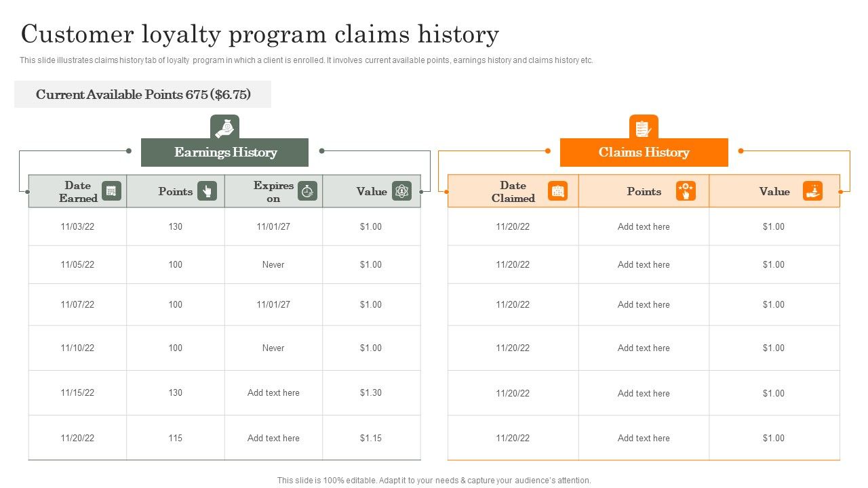
Task: Select 100 points in the 11/05/22 row
Action: [176, 264]
